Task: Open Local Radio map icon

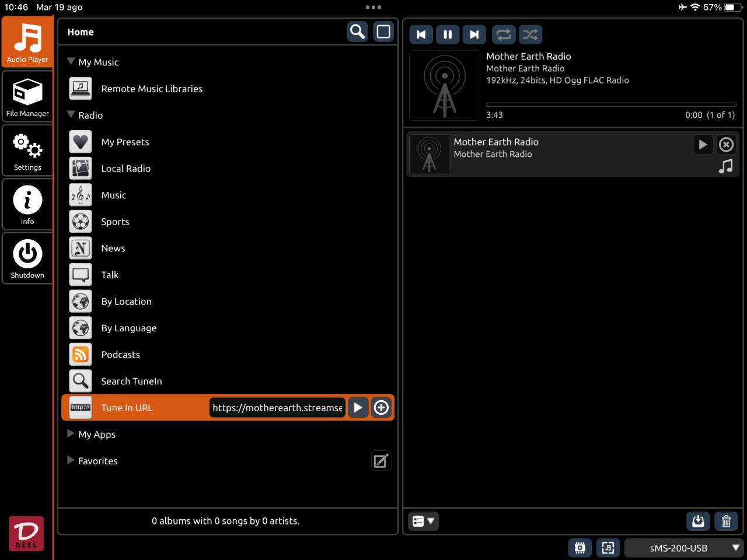Action: [x=81, y=169]
